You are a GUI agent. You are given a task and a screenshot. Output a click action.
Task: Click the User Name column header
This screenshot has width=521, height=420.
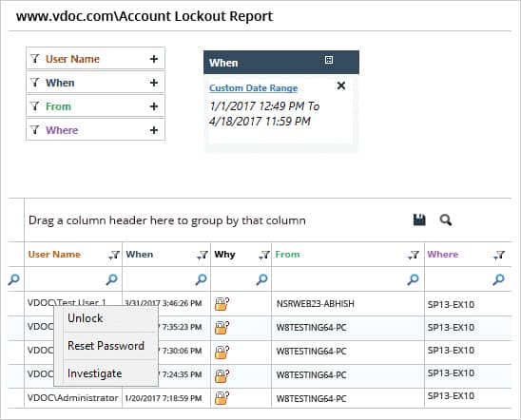click(54, 255)
